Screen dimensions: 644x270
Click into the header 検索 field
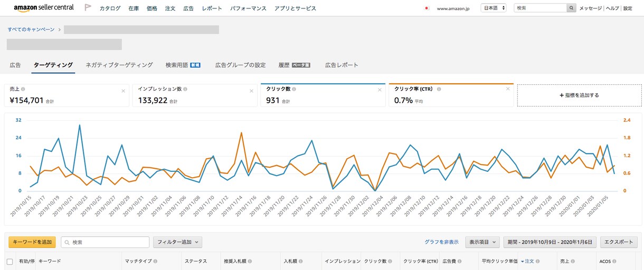click(540, 8)
